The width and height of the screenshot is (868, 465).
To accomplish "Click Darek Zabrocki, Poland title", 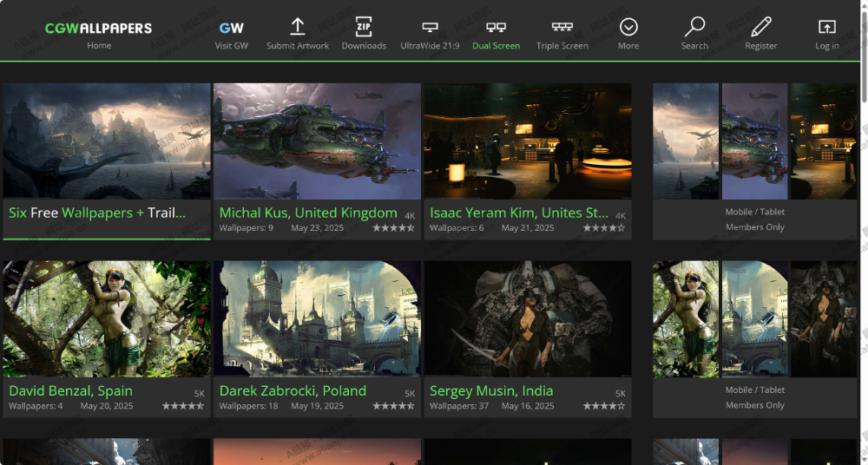I will (293, 390).
